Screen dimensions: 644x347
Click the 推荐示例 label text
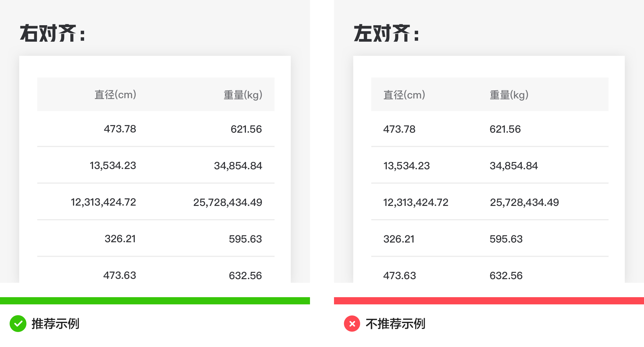pyautogui.click(x=56, y=324)
